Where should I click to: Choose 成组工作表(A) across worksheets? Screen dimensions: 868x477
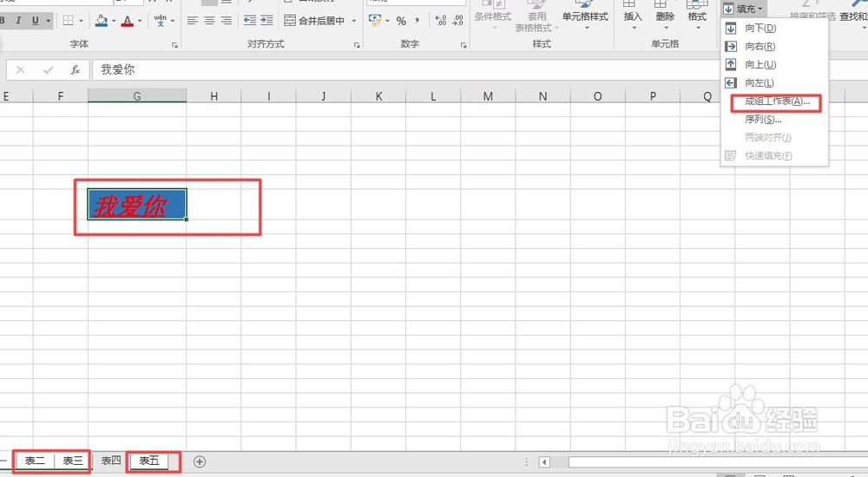coord(776,101)
